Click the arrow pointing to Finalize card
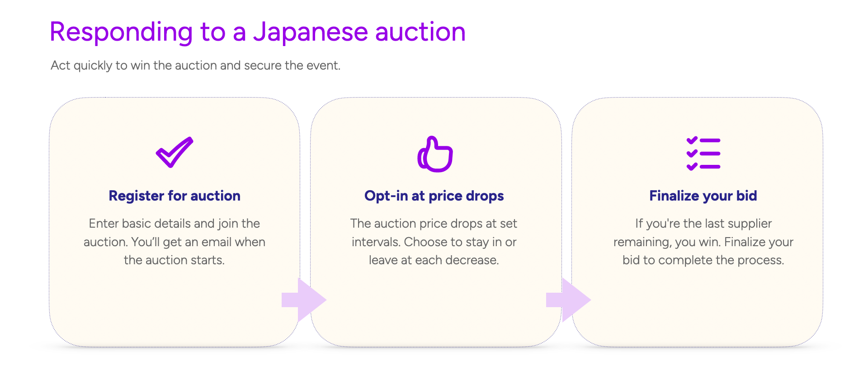 568,300
